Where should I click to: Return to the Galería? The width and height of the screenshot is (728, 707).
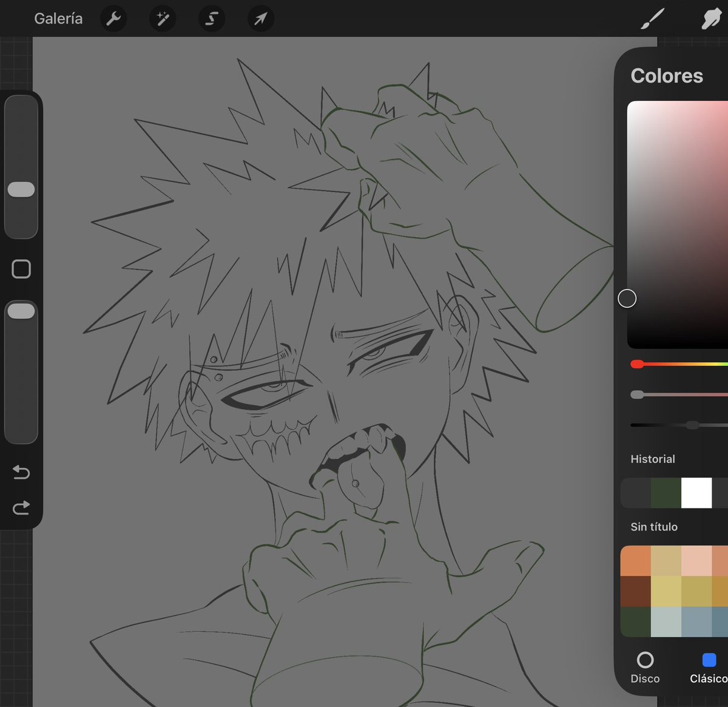coord(58,18)
